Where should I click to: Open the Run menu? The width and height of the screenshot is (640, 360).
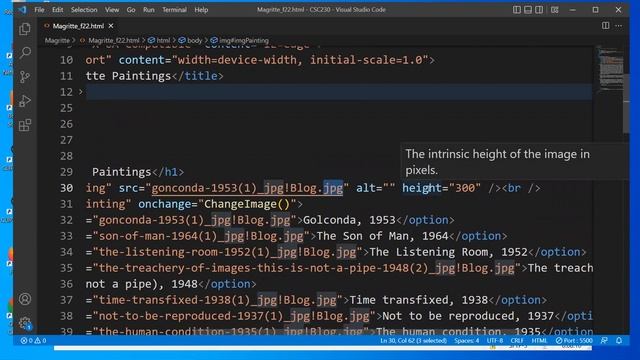[149, 9]
